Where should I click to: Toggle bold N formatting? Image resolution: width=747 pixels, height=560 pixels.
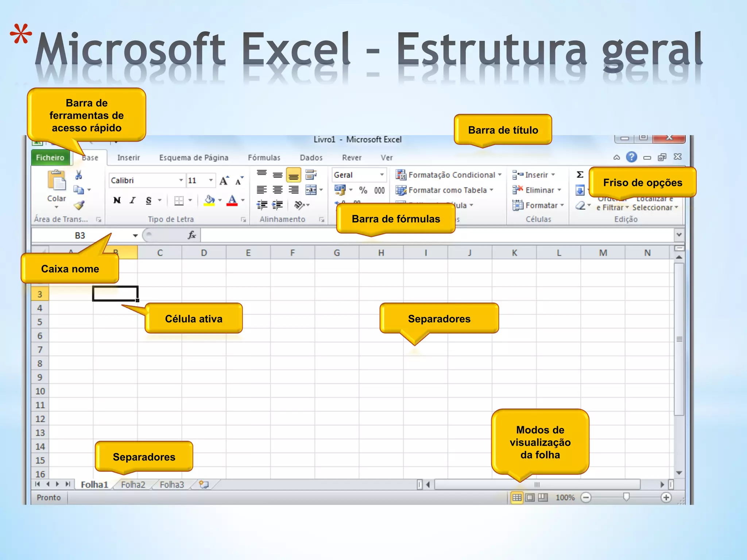point(117,200)
